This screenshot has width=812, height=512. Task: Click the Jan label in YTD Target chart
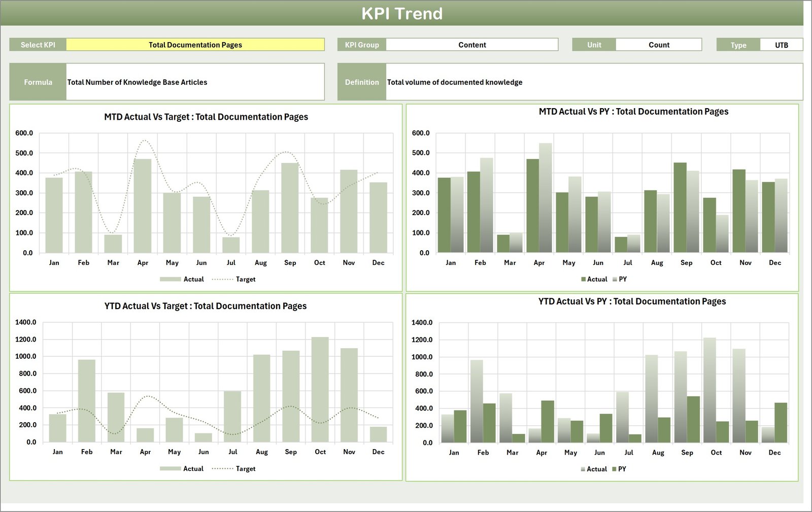[x=58, y=452]
